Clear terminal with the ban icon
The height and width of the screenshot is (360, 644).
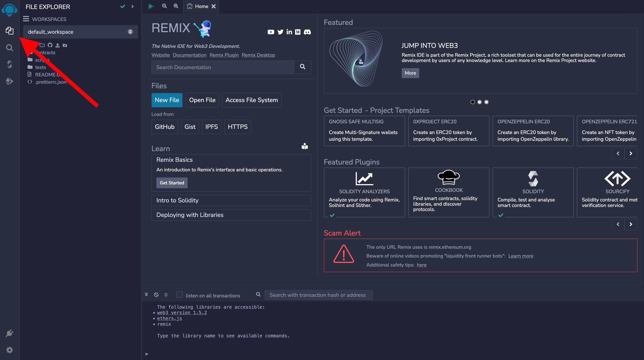coord(156,295)
